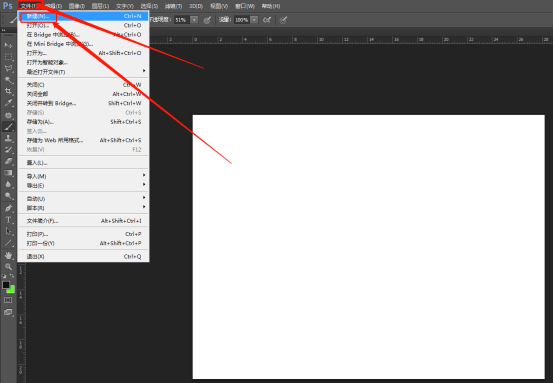Choose the Clone Stamp tool
Image resolution: width=554 pixels, height=383 pixels.
[x=8, y=138]
